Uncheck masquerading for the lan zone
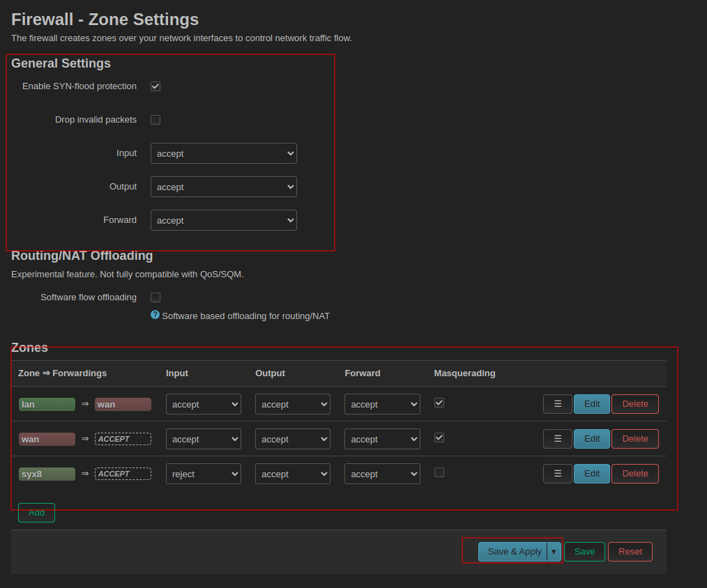The height and width of the screenshot is (588, 707). tap(439, 403)
